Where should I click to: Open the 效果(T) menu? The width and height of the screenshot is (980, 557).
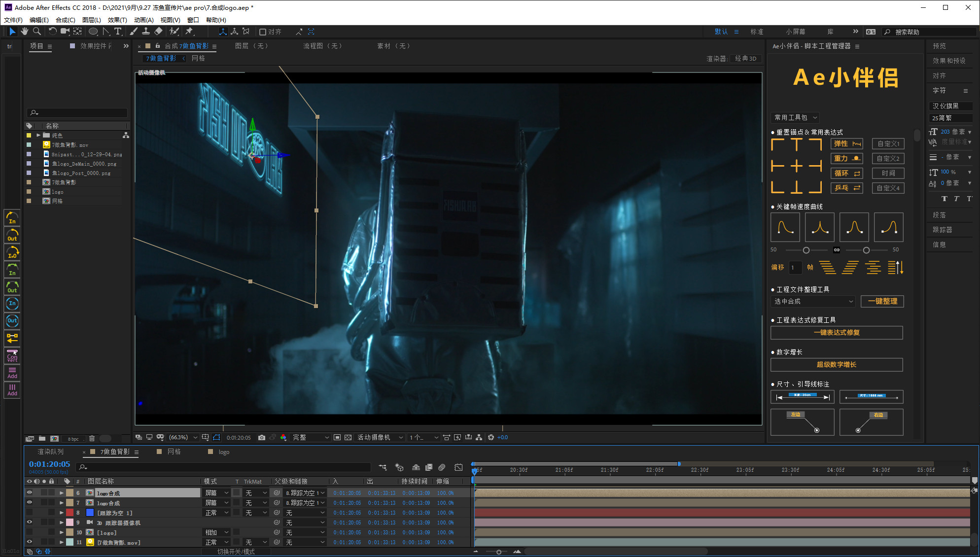[117, 20]
